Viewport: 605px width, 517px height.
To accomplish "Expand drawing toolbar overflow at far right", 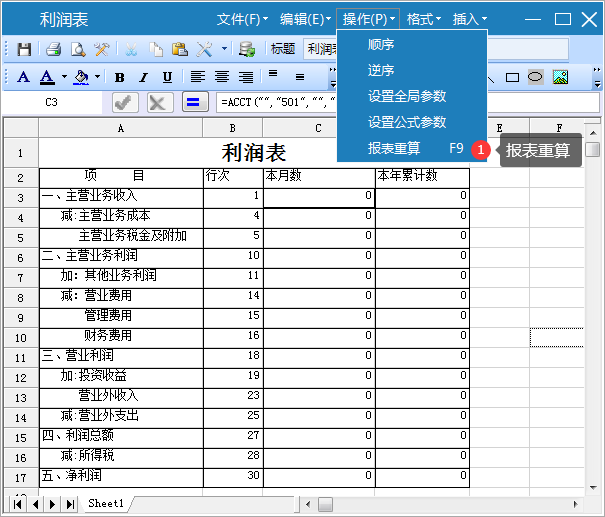I will 597,77.
